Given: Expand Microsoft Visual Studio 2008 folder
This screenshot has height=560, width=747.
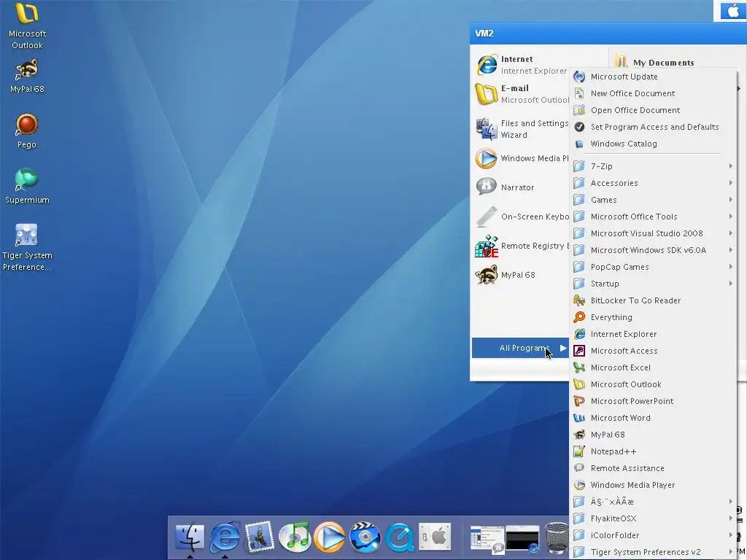Looking at the screenshot, I should pos(653,233).
